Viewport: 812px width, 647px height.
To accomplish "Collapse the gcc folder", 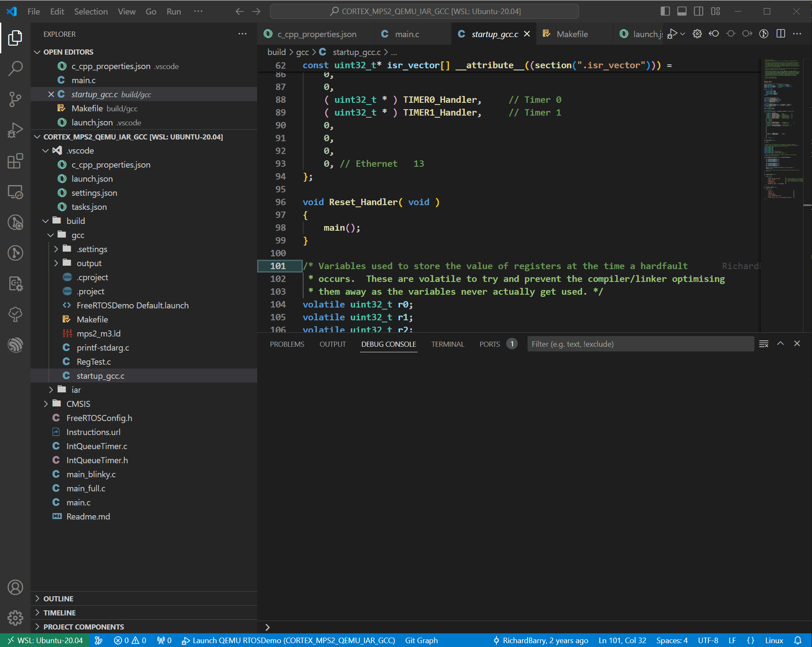I will 51,235.
